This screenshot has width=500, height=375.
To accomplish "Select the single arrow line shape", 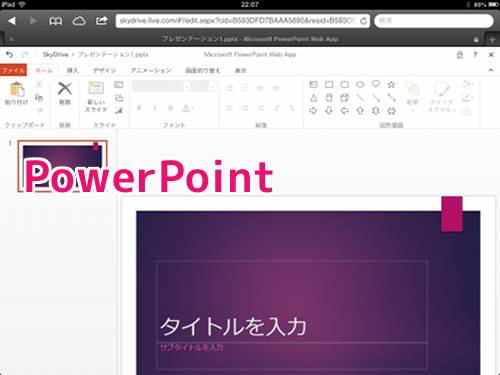I will pyautogui.click(x=376, y=98).
